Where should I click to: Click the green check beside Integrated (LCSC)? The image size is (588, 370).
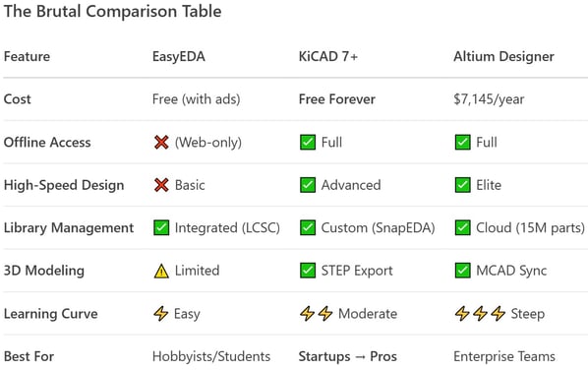click(161, 227)
